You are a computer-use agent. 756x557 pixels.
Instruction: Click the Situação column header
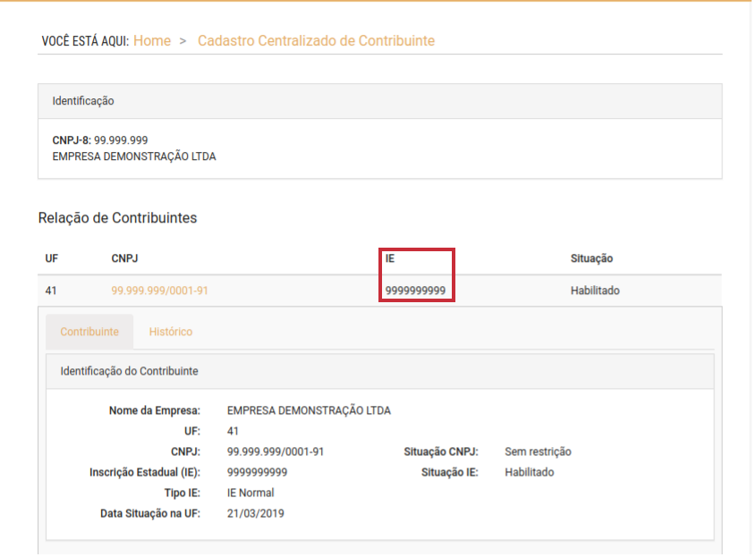coord(591,258)
